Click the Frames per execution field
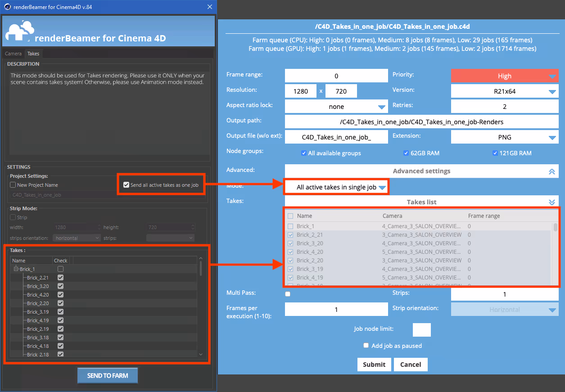This screenshot has width=565, height=392. click(x=336, y=310)
